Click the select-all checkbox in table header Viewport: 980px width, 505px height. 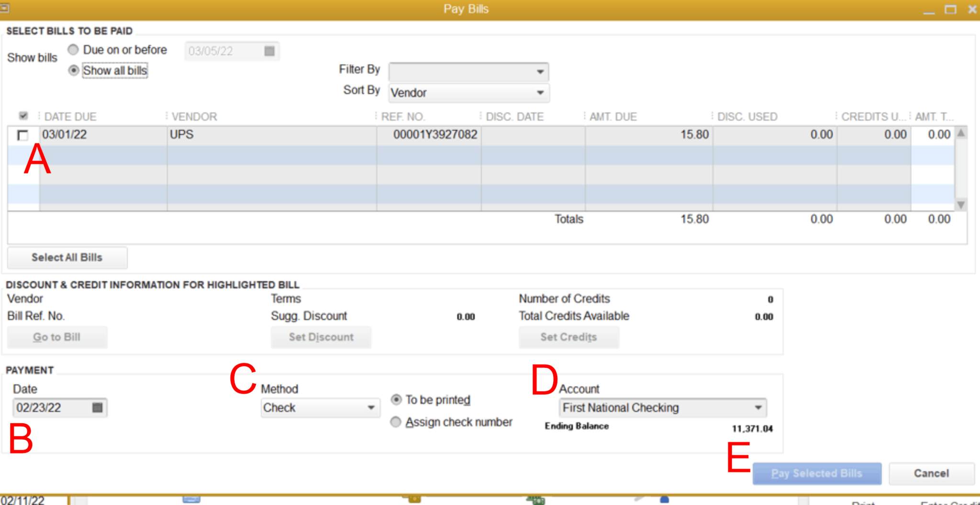(x=23, y=116)
